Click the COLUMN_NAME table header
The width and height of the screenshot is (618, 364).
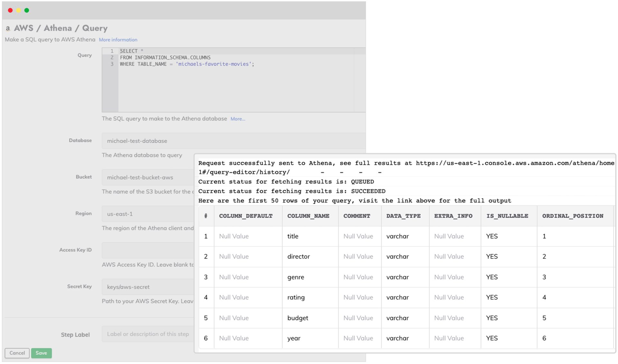pyautogui.click(x=308, y=216)
